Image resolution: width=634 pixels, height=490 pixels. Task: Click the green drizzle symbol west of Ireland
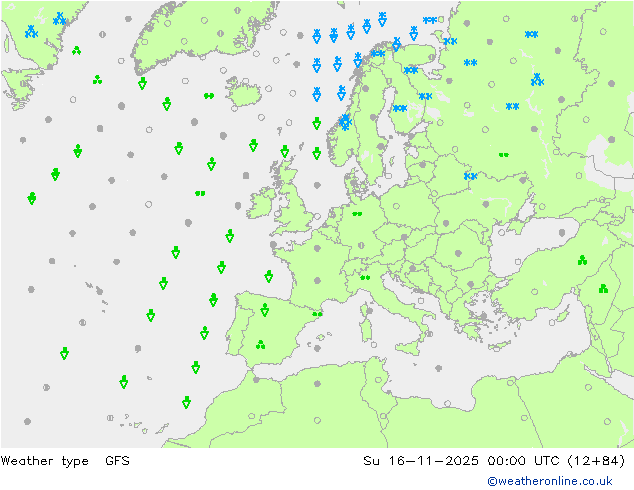point(200,193)
